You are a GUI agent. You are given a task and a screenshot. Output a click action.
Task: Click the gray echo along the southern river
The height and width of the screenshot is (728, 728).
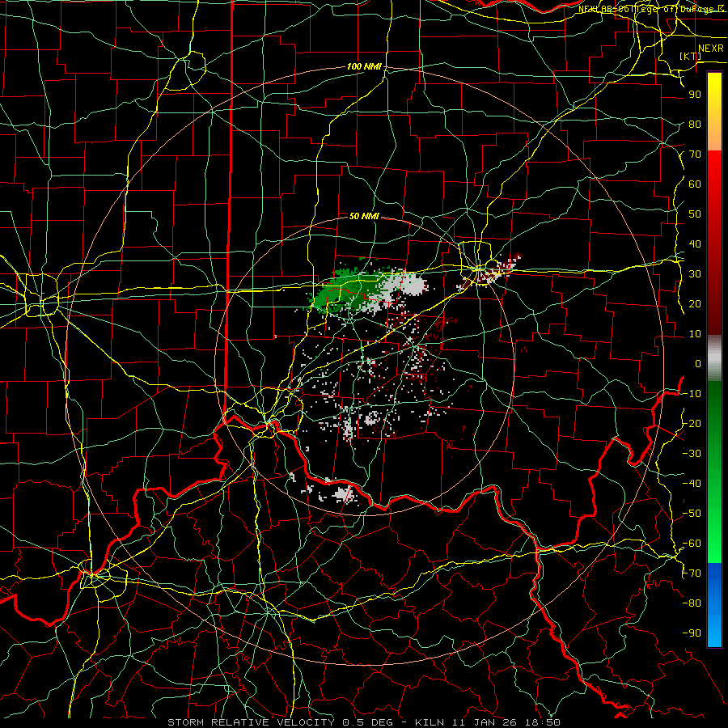[345, 494]
